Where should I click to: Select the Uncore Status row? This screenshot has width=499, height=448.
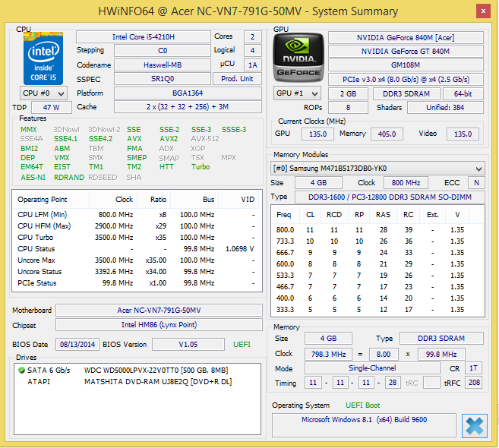point(137,271)
